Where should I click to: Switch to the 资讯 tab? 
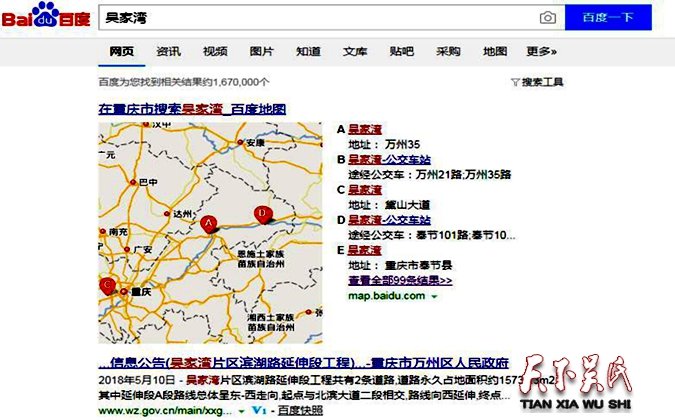pos(168,51)
